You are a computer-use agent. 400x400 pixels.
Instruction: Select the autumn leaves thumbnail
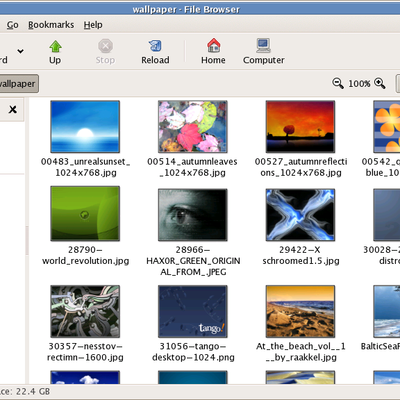[x=193, y=127]
